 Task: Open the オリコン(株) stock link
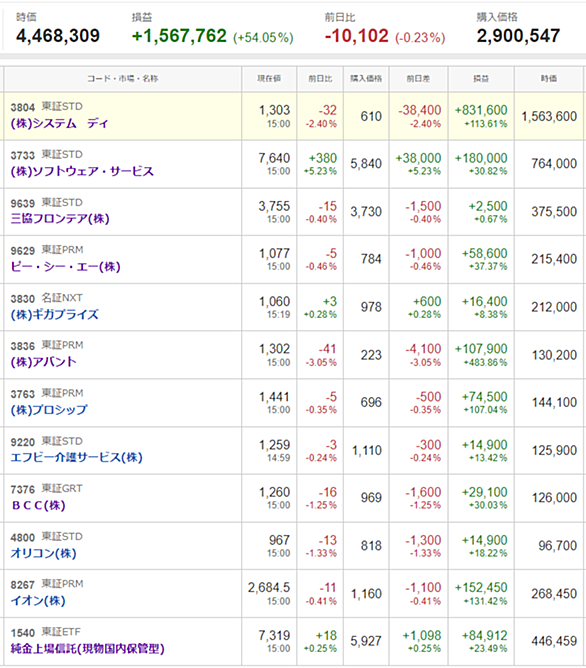(x=43, y=553)
